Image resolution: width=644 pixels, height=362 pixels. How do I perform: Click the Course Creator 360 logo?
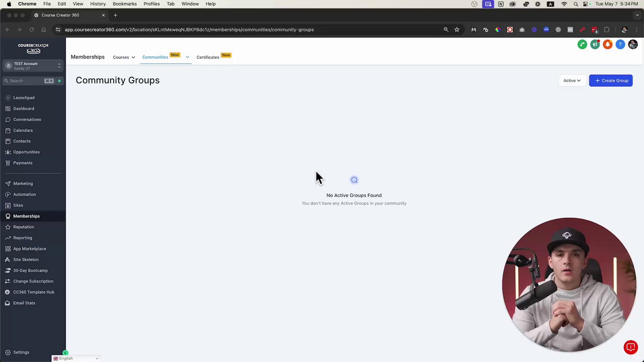point(33,48)
